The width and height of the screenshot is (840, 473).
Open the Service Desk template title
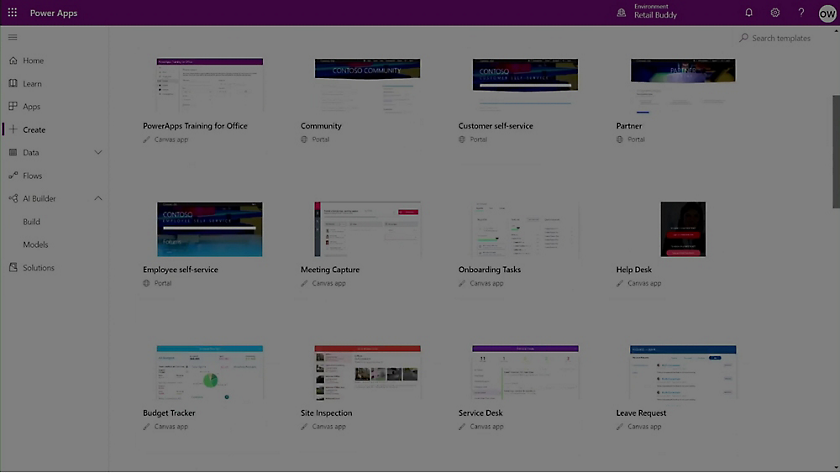point(481,413)
